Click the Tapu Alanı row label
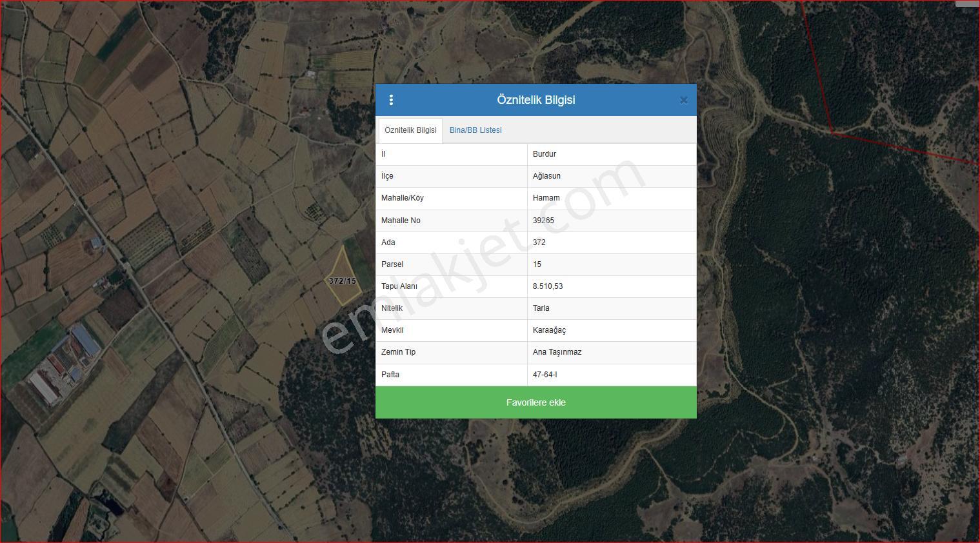 point(399,286)
